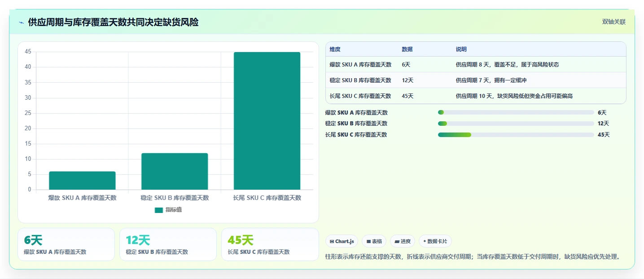Click the 45天 label beside progress bar
The width and height of the screenshot is (644, 279).
(604, 135)
